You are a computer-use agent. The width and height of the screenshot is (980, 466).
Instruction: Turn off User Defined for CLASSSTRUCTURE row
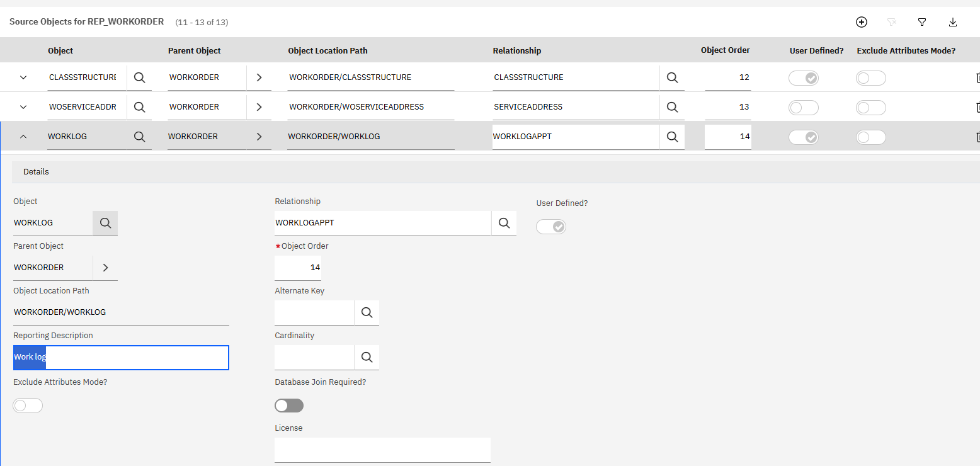[x=804, y=77]
